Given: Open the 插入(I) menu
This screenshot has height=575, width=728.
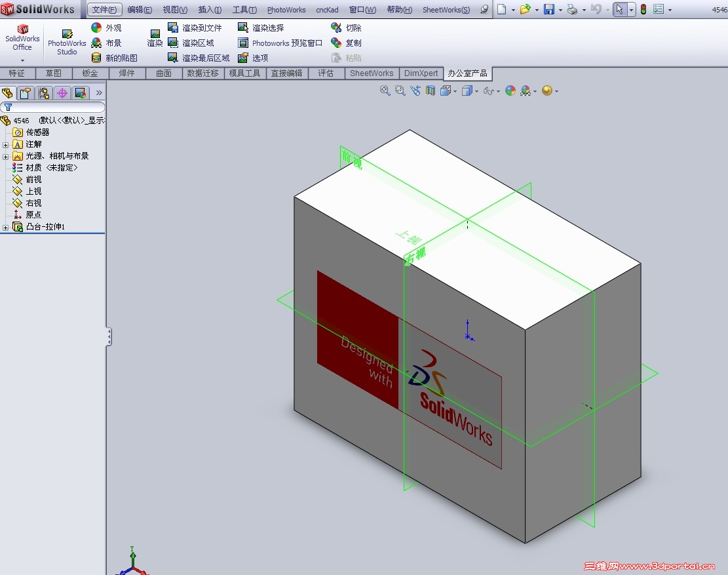Looking at the screenshot, I should pos(210,9).
